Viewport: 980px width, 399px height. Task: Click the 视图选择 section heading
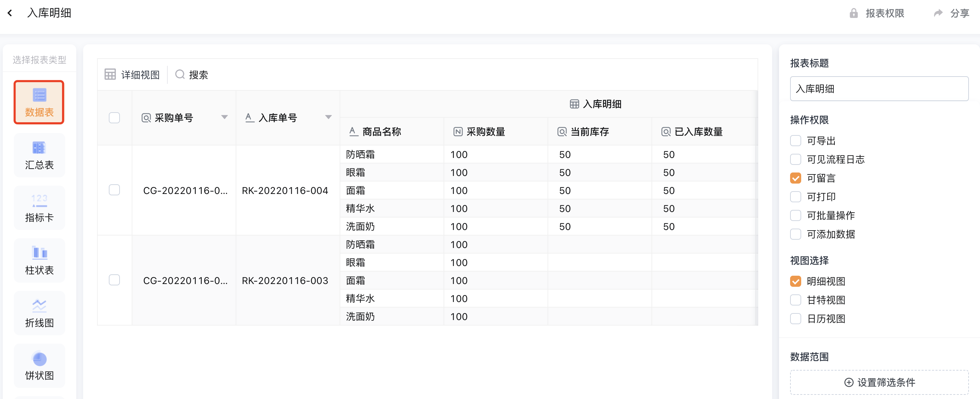pyautogui.click(x=809, y=260)
